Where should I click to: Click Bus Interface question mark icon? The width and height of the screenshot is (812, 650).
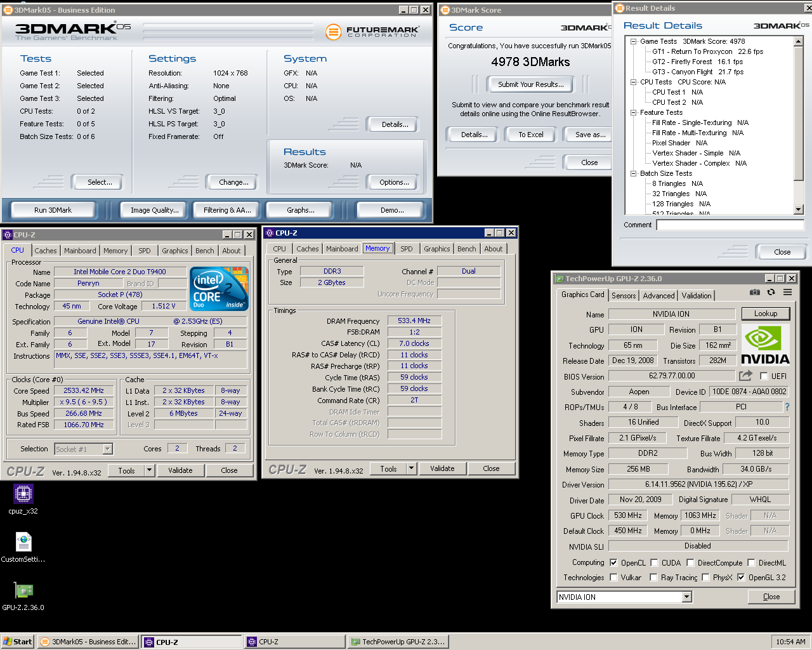click(787, 407)
